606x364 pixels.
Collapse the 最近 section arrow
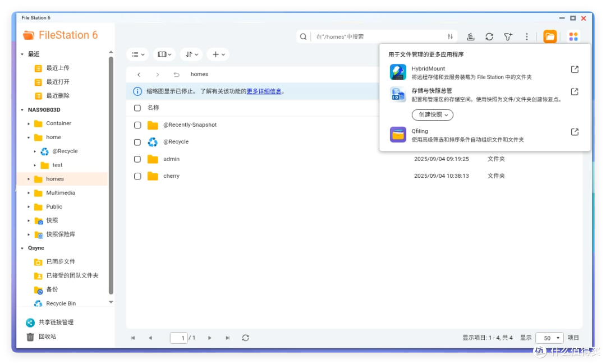(x=22, y=54)
